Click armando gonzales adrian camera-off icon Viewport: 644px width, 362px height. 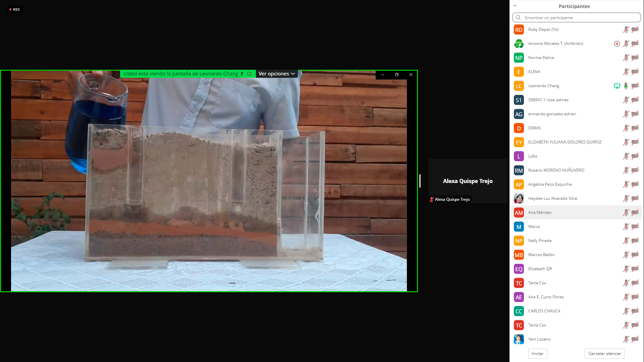pos(635,114)
